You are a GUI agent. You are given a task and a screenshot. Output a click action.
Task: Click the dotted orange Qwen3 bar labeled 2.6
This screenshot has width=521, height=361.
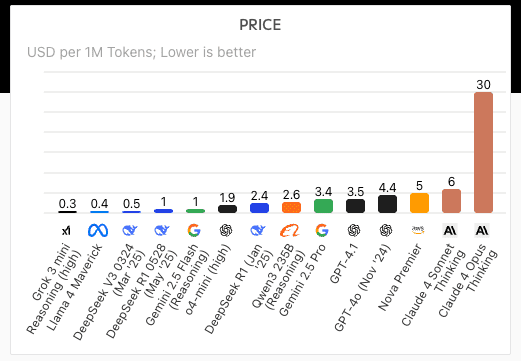click(x=291, y=207)
